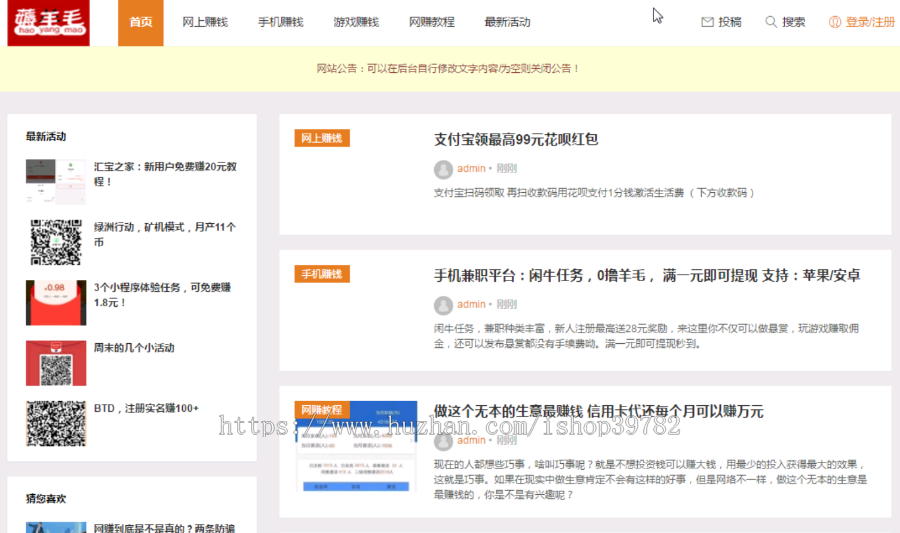The height and width of the screenshot is (533, 900).
Task: Click admin avatar under 手机兼职平台 article
Action: click(x=443, y=305)
